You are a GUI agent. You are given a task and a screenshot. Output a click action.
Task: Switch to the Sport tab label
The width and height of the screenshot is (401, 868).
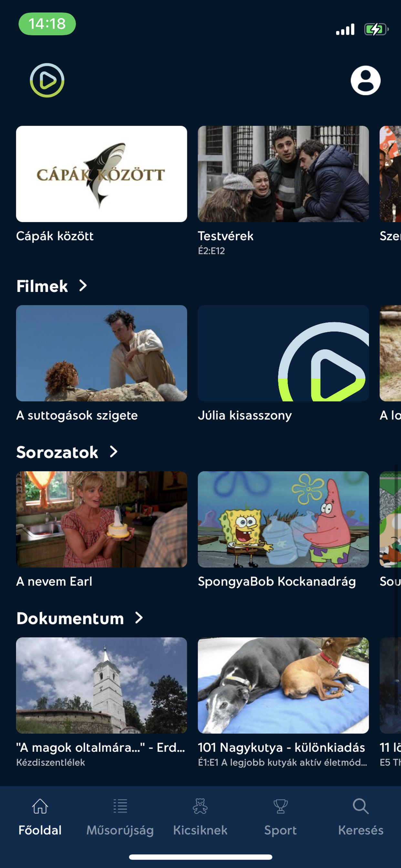280,830
